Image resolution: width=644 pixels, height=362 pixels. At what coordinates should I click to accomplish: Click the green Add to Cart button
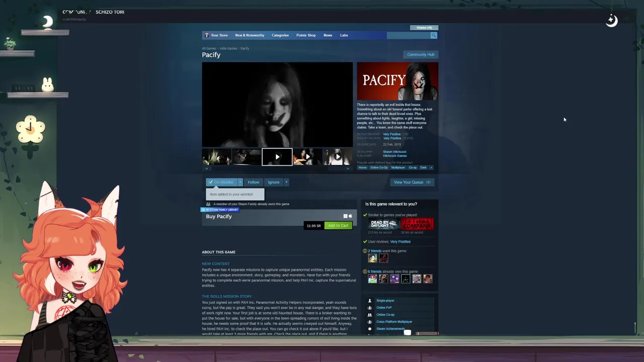tap(338, 226)
